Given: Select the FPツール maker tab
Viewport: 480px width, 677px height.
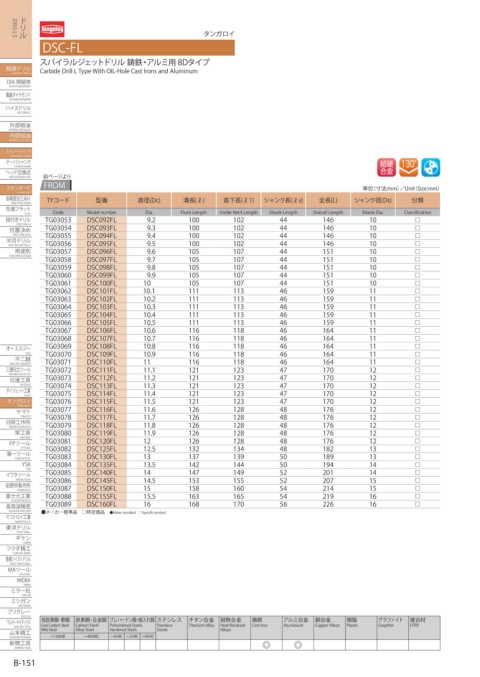Looking at the screenshot, I should pyautogui.click(x=16, y=445).
